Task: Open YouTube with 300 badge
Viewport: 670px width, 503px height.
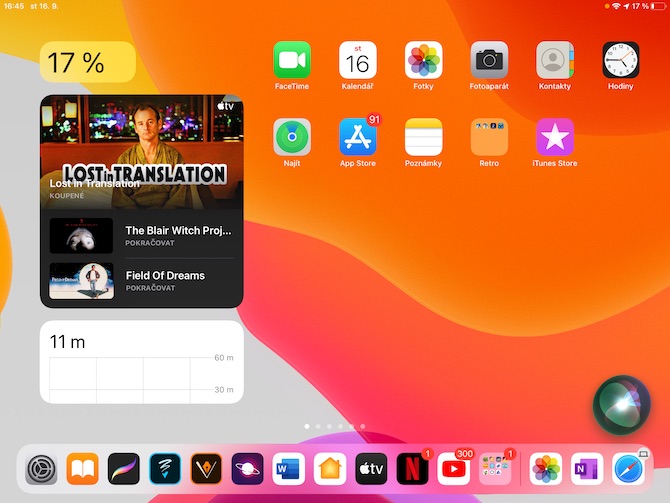Action: (454, 469)
